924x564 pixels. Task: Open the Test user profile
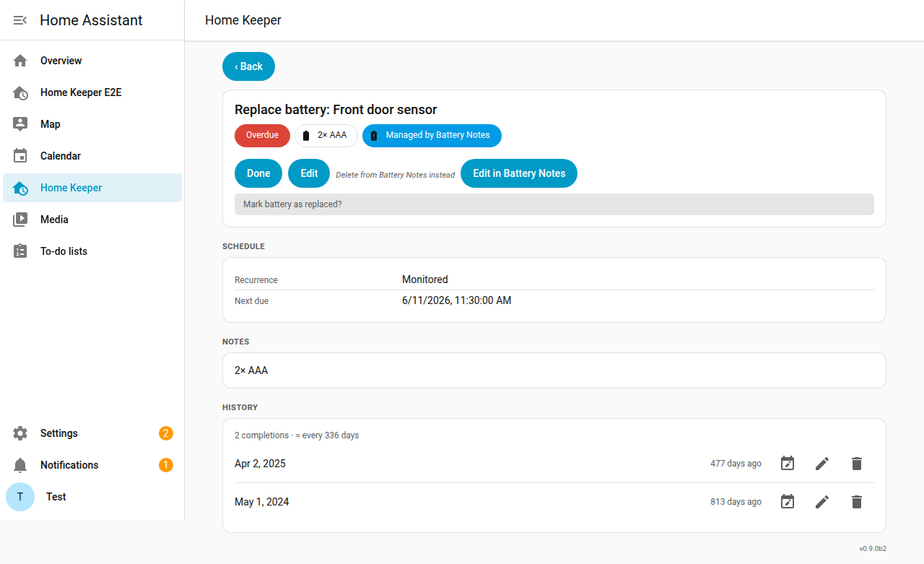click(92, 497)
